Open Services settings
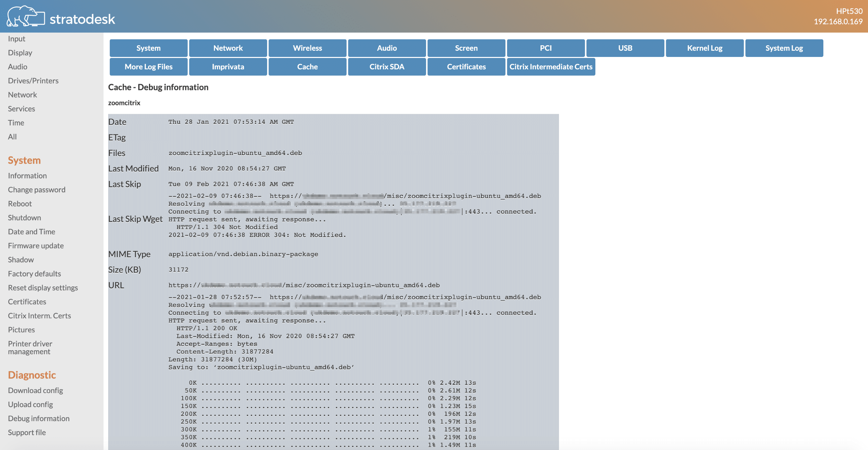Image resolution: width=868 pixels, height=450 pixels. click(x=21, y=109)
